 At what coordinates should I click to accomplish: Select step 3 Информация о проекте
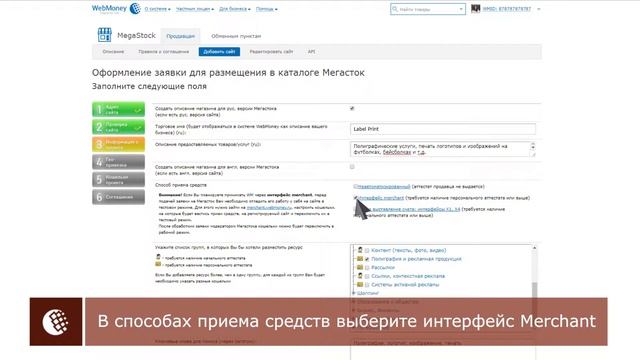coord(118,144)
